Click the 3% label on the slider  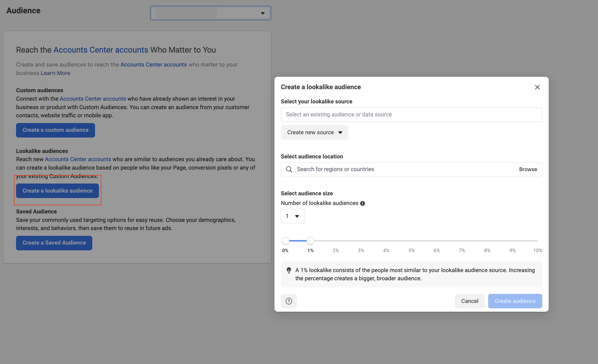pos(361,251)
